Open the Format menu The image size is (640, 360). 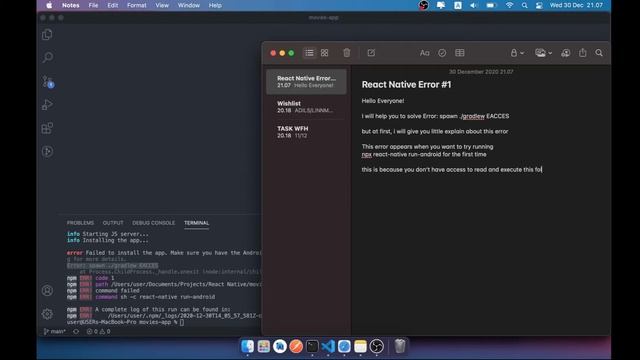(x=137, y=5)
